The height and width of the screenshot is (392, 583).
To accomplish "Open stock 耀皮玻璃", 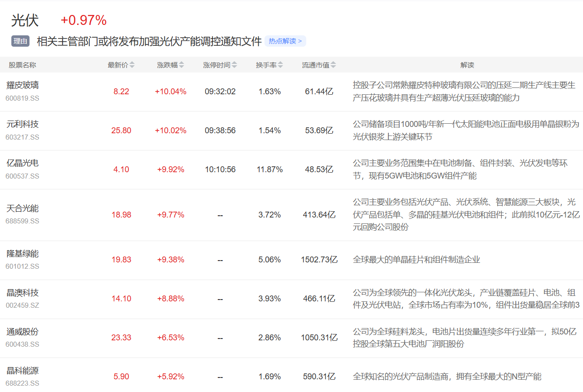I will point(23,85).
